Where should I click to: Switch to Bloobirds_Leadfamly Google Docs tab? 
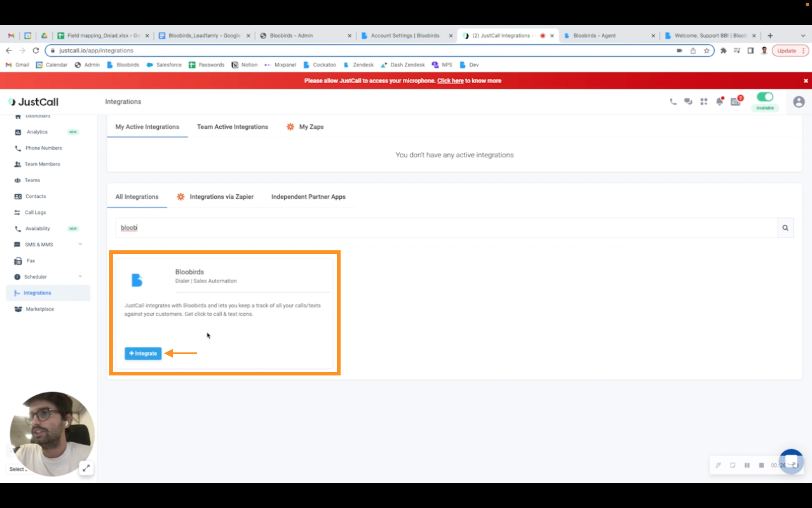click(204, 36)
